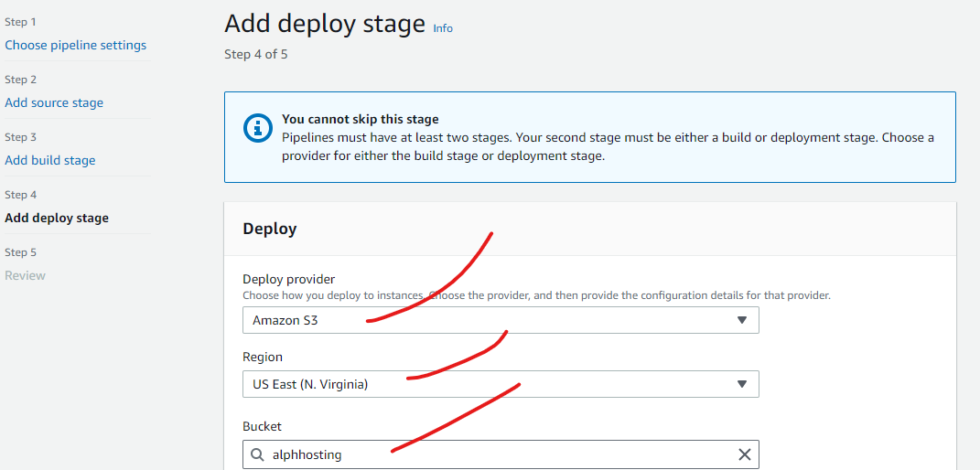Clear the Bucket field with X icon
Viewport: 980px width, 470px height.
[744, 454]
